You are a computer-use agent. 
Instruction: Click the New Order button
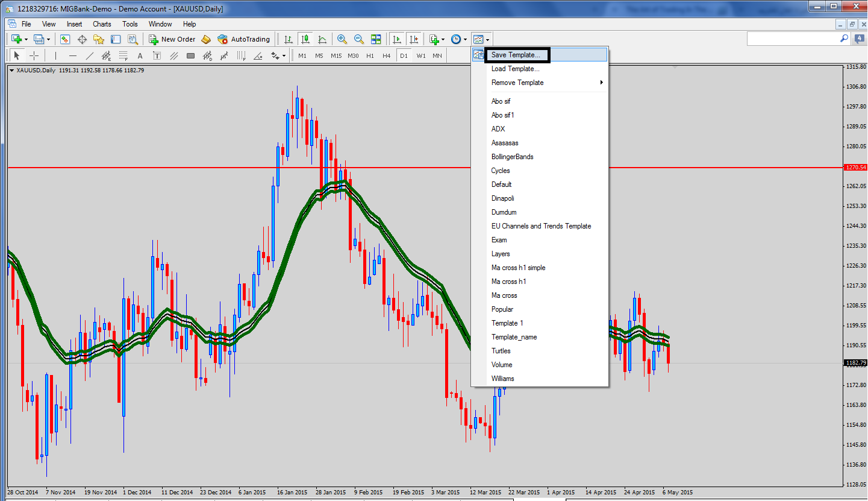click(x=172, y=39)
